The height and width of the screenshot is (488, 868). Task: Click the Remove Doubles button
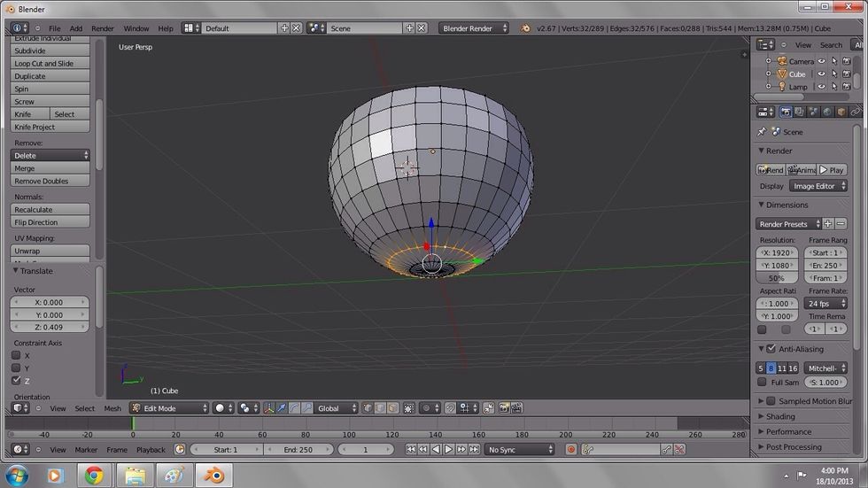click(50, 181)
